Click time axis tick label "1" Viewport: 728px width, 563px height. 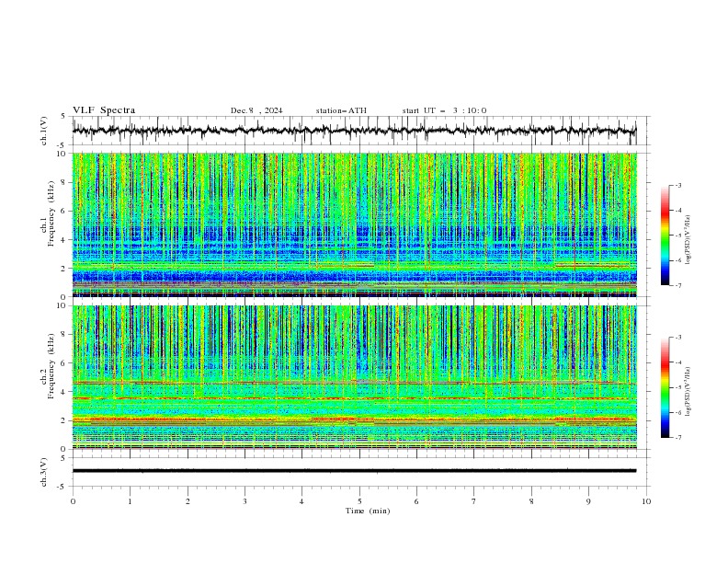(130, 501)
